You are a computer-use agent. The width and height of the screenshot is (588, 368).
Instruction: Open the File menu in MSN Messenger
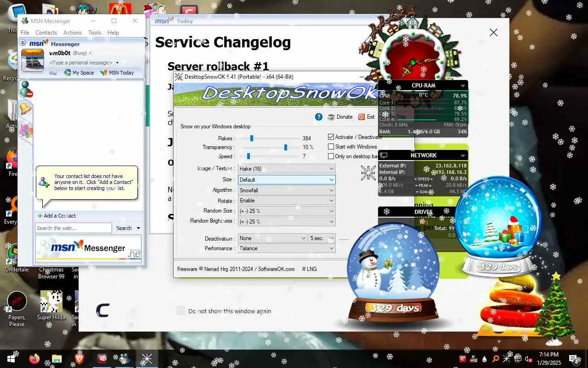(25, 33)
